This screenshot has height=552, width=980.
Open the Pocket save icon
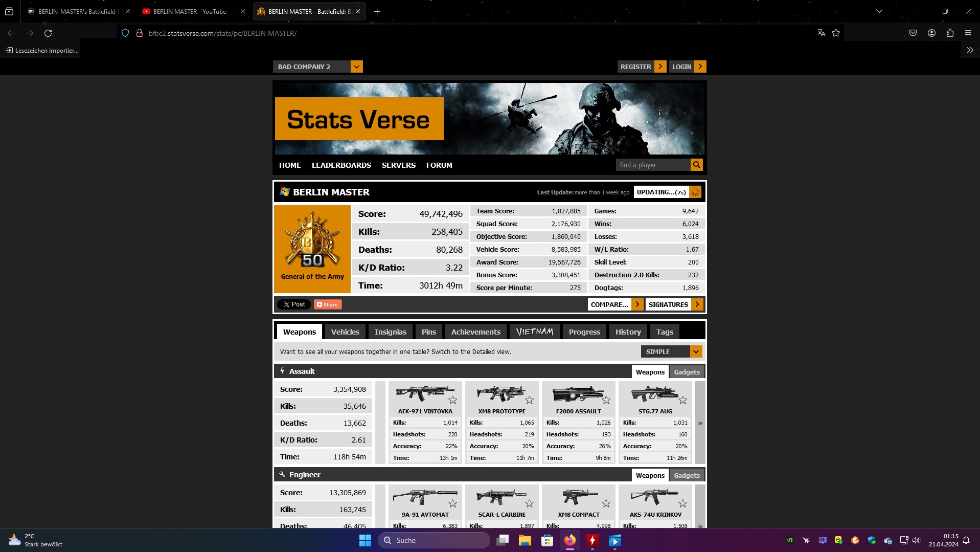click(x=913, y=33)
